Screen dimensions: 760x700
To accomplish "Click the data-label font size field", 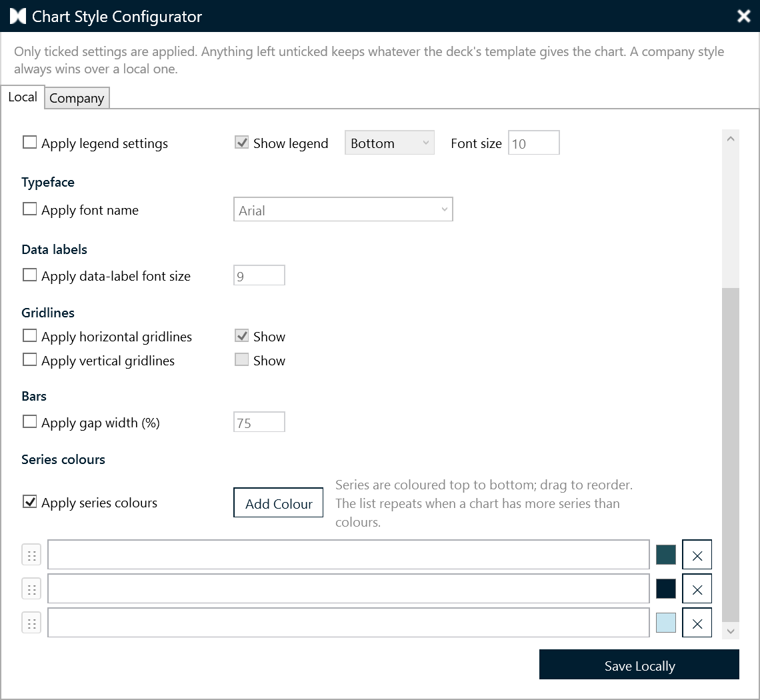I will [259, 275].
